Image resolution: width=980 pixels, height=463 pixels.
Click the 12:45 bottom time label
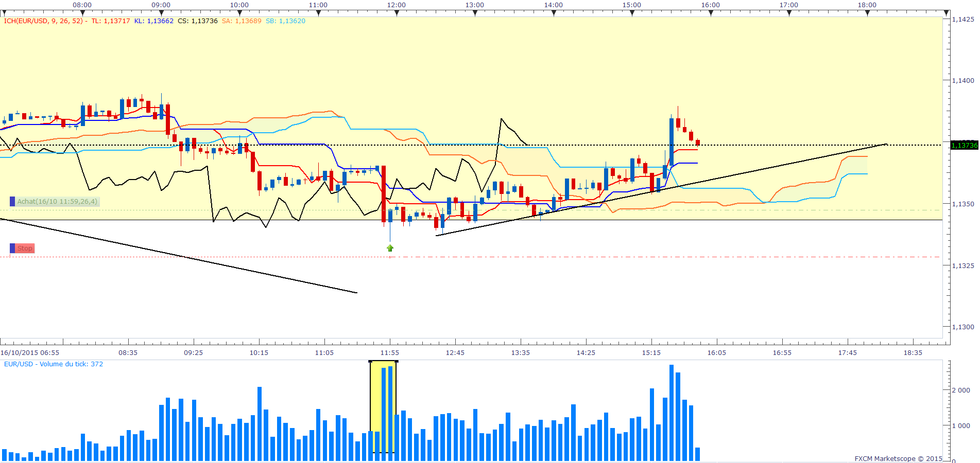pos(455,353)
